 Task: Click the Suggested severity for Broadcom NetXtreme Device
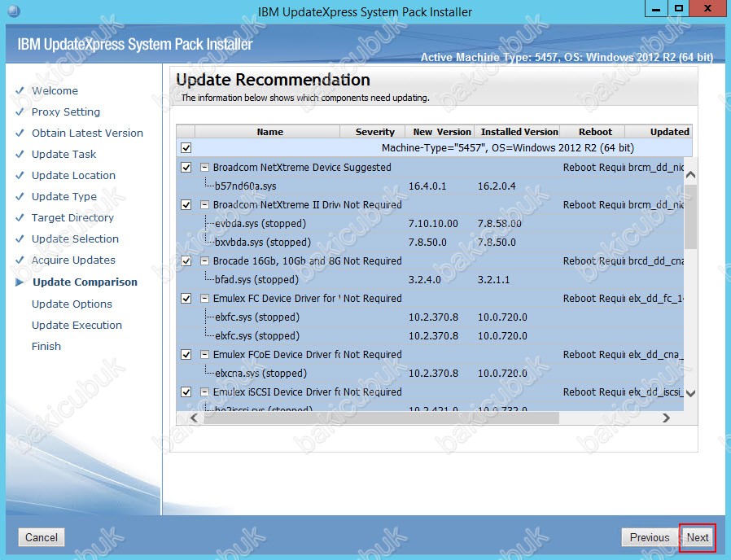coord(367,168)
